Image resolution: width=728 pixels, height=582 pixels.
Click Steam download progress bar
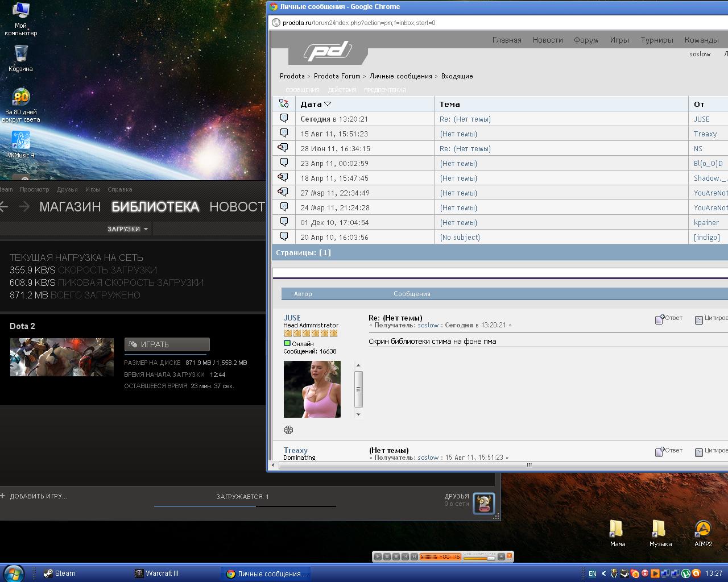point(245,506)
